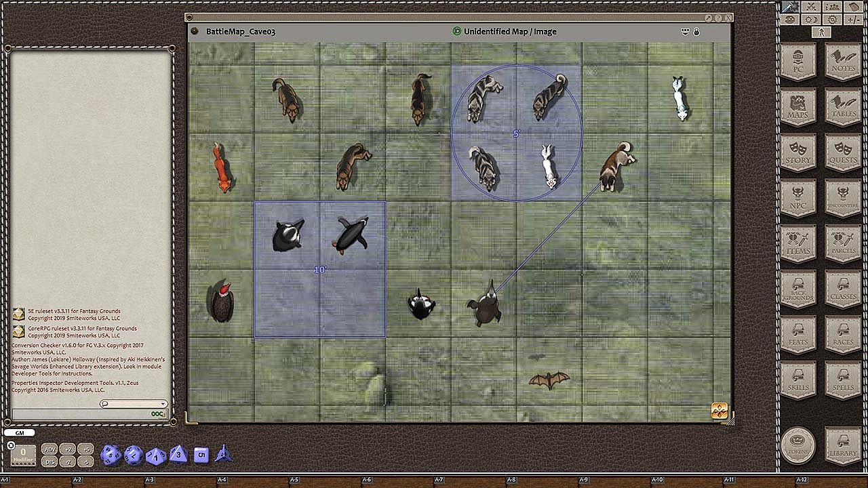Select the red fox token on the map
The image size is (868, 488).
coord(221,167)
